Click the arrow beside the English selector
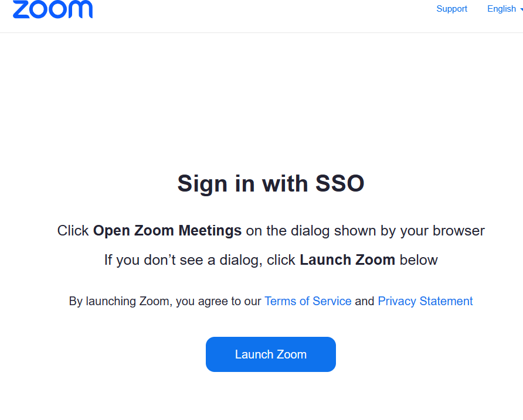Viewport: 523px width, 420px height. [521, 9]
